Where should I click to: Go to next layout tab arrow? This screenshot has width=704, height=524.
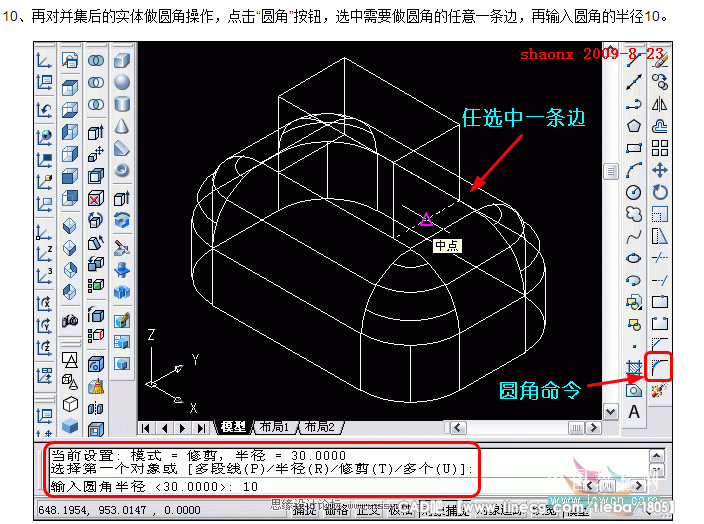182,428
